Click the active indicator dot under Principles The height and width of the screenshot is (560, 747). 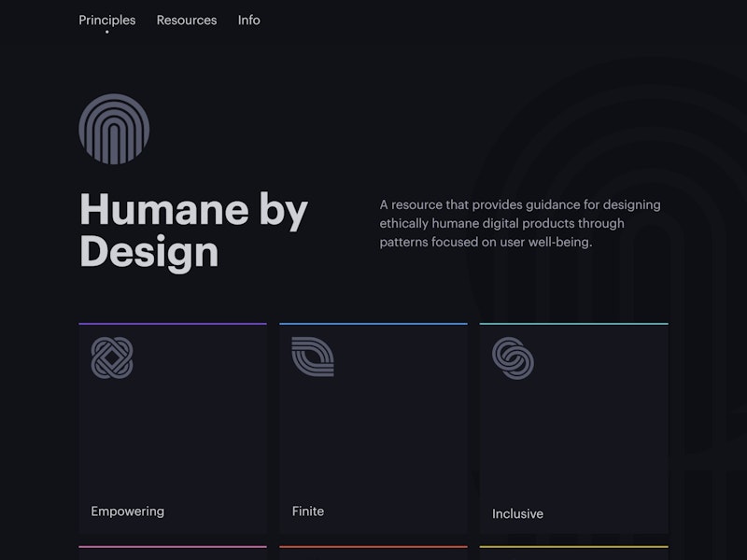point(106,32)
